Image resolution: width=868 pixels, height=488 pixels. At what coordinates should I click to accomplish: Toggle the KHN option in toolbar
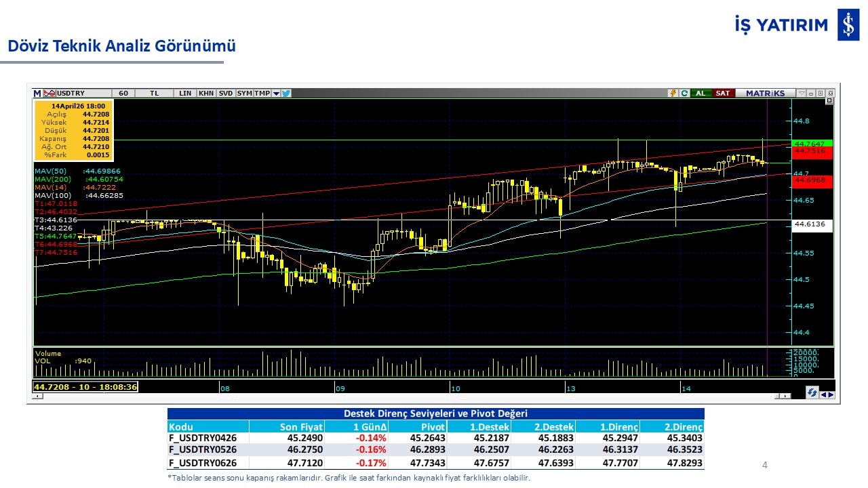(x=206, y=93)
